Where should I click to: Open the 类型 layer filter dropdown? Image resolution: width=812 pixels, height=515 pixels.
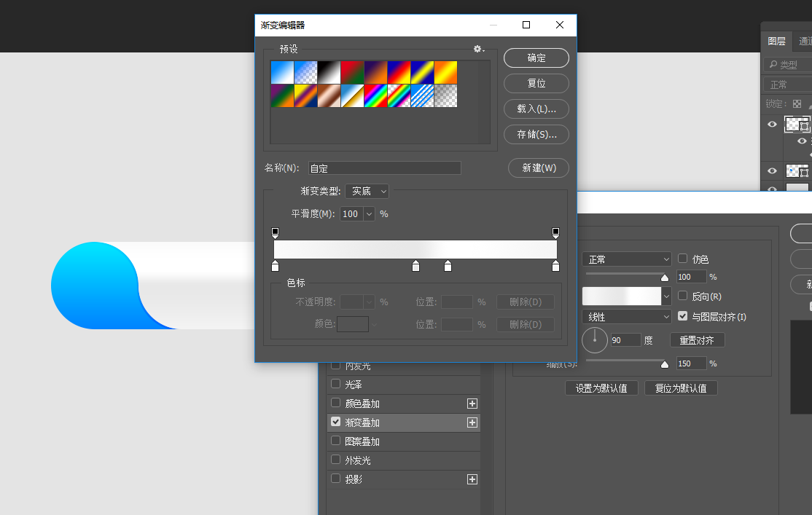(x=787, y=64)
